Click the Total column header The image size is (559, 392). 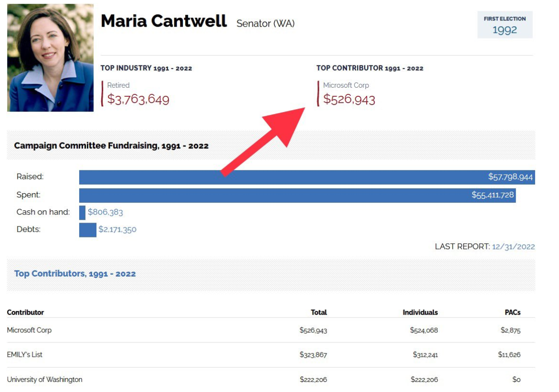click(318, 312)
